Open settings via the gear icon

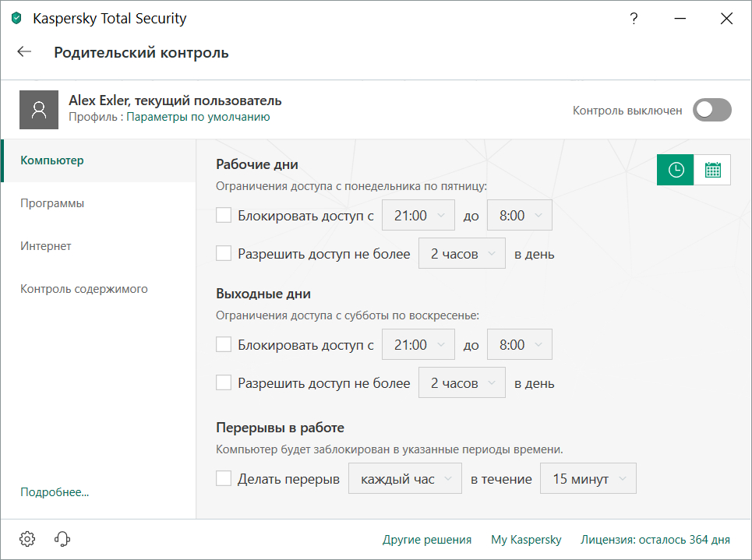point(27,539)
